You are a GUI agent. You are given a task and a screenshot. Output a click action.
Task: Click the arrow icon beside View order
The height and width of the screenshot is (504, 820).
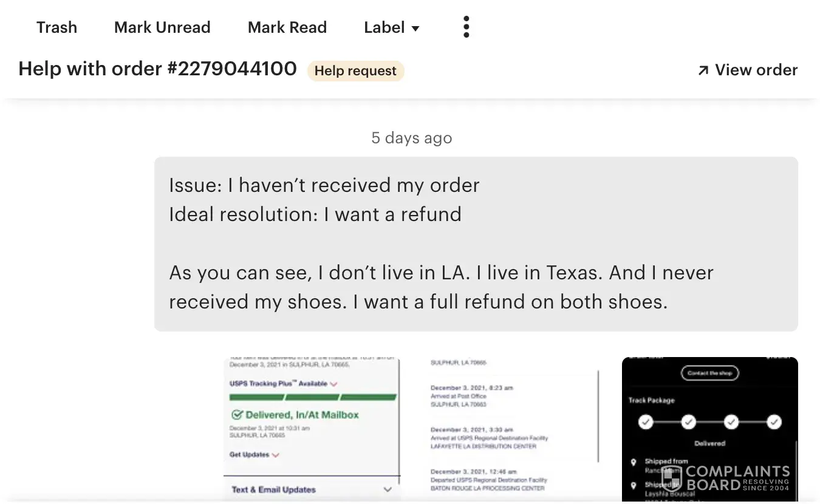point(703,70)
